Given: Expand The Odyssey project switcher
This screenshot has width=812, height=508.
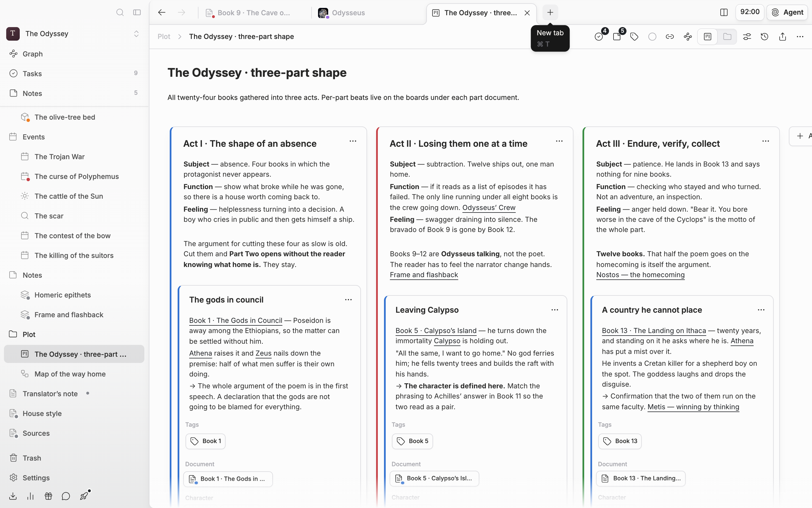Looking at the screenshot, I should [136, 34].
